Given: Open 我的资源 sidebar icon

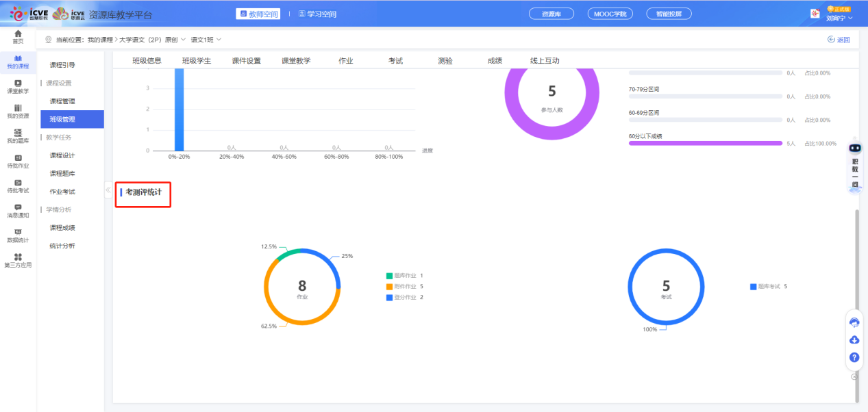Looking at the screenshot, I should point(18,111).
